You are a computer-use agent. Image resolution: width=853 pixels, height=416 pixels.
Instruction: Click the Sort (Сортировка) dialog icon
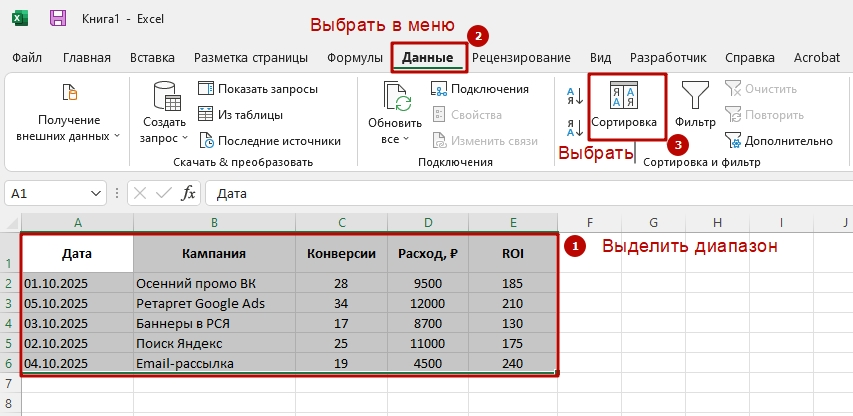(624, 98)
